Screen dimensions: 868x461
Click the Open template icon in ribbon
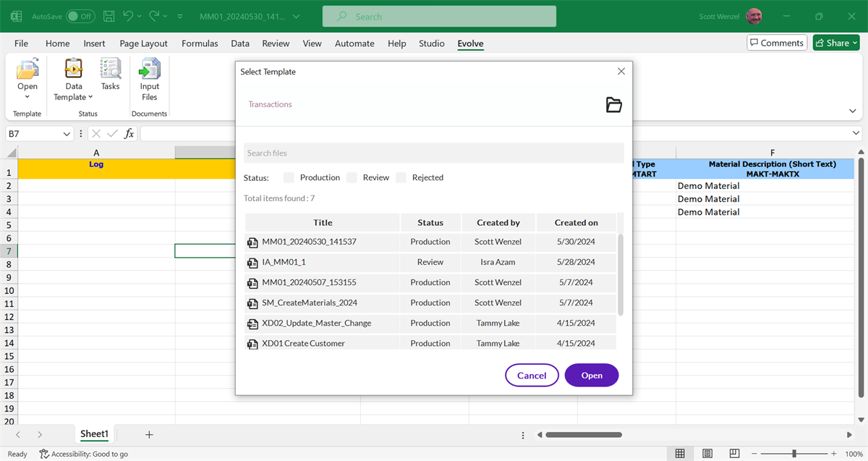coord(27,70)
